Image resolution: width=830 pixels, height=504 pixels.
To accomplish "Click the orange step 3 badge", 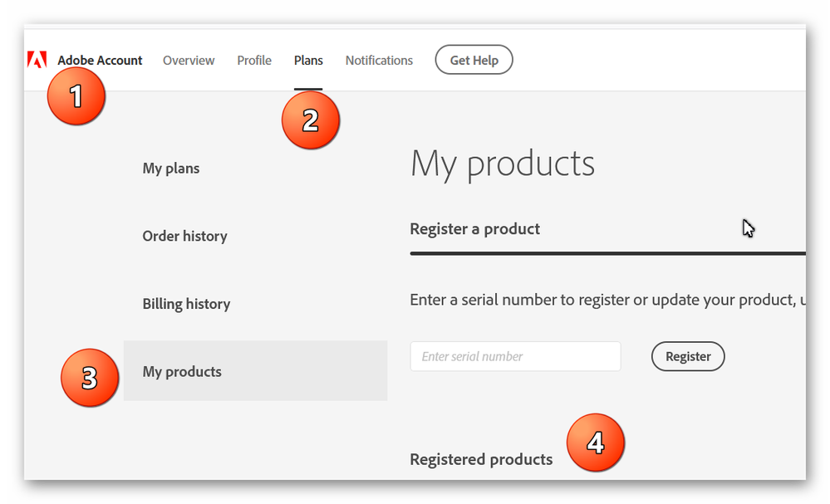I will [89, 379].
